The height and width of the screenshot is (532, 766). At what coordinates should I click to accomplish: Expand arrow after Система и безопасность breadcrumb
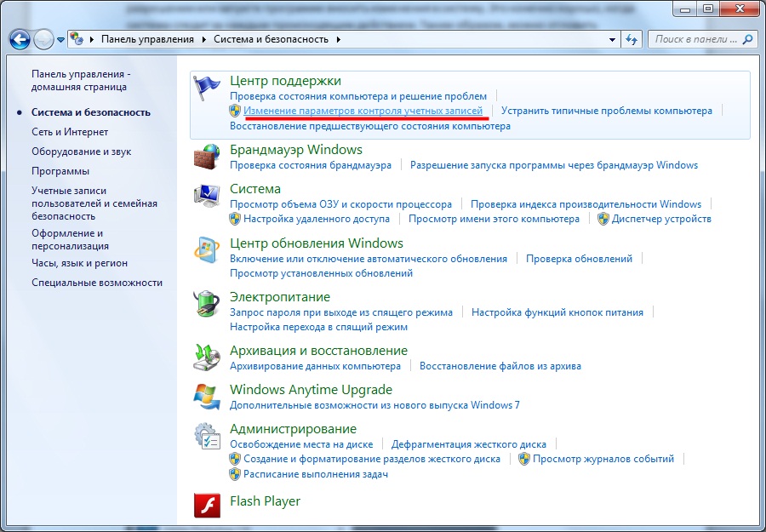click(x=339, y=39)
